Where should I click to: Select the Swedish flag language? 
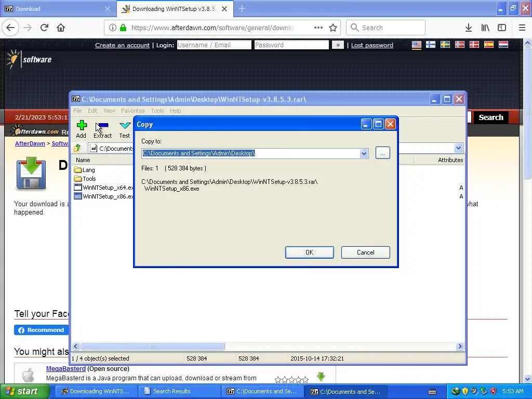click(x=445, y=45)
